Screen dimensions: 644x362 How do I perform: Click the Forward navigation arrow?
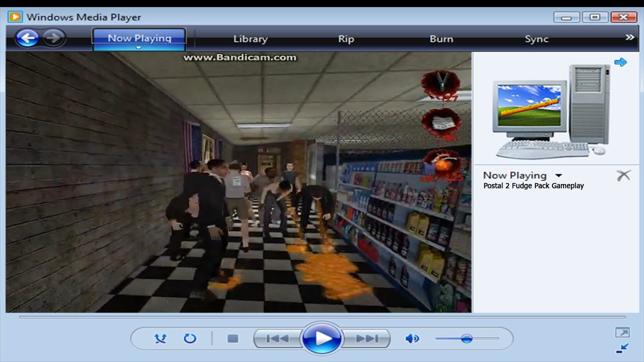[x=54, y=38]
